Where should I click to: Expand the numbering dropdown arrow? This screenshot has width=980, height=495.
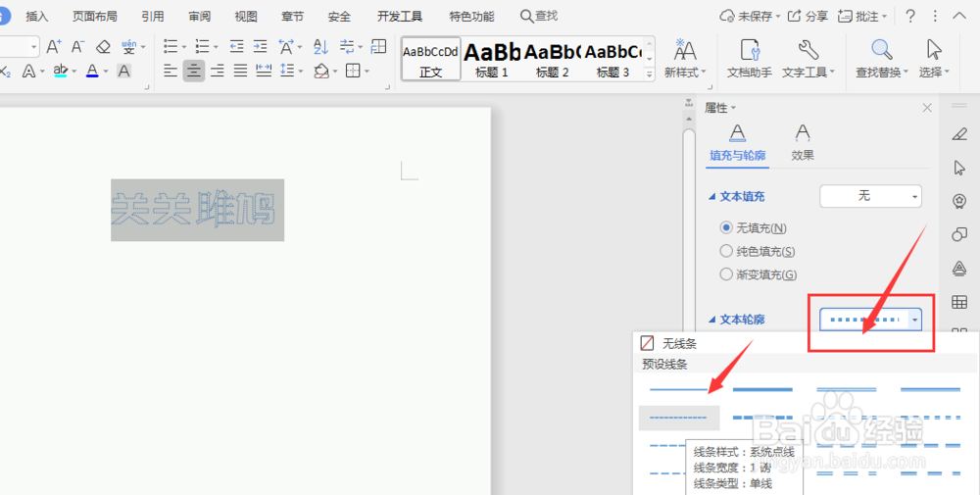coord(216,47)
